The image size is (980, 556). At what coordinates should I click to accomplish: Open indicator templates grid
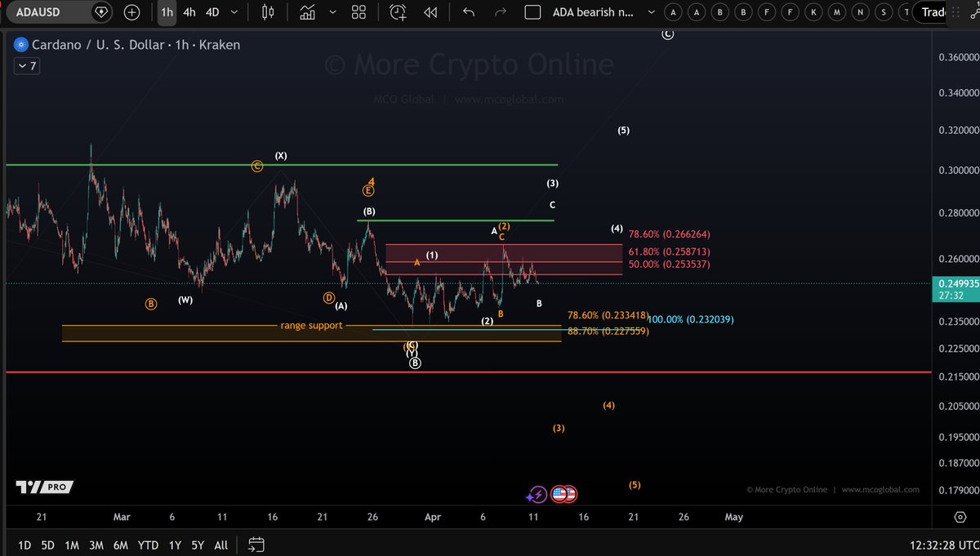(x=359, y=12)
